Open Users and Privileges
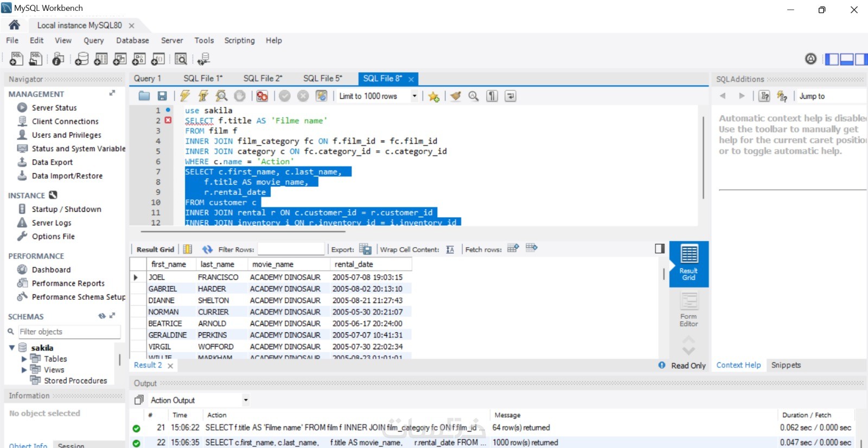Screen dimensions: 868x448 pyautogui.click(x=66, y=135)
